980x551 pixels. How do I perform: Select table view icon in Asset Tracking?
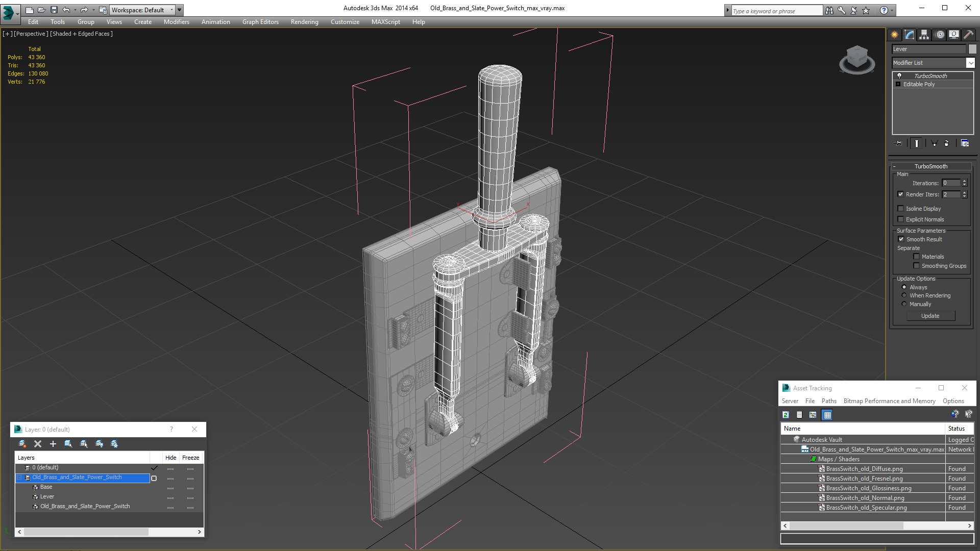pyautogui.click(x=827, y=415)
